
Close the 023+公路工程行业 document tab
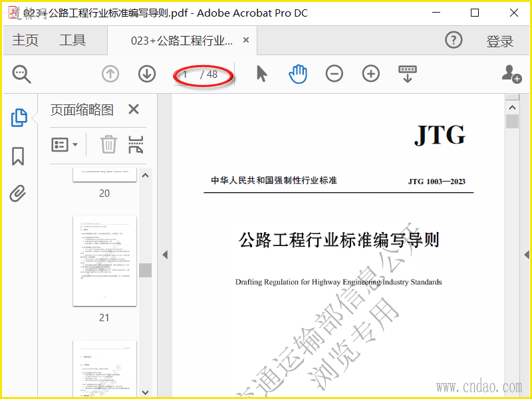(246, 40)
